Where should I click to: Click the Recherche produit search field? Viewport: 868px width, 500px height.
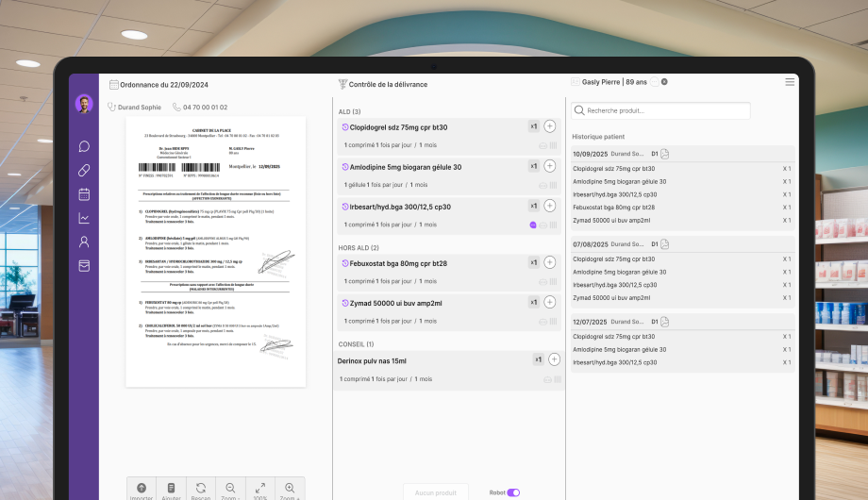tap(660, 110)
